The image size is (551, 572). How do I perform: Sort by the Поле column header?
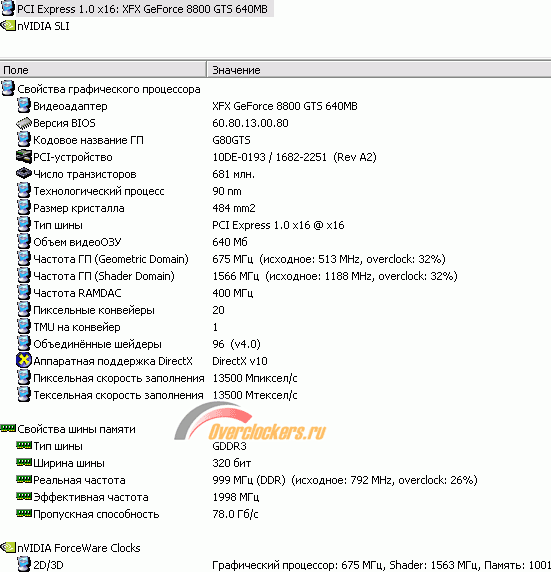(103, 70)
